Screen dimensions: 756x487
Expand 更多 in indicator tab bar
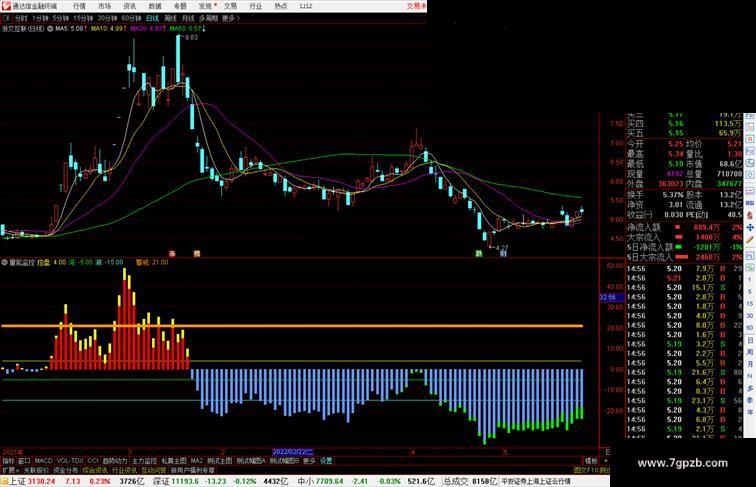point(309,461)
